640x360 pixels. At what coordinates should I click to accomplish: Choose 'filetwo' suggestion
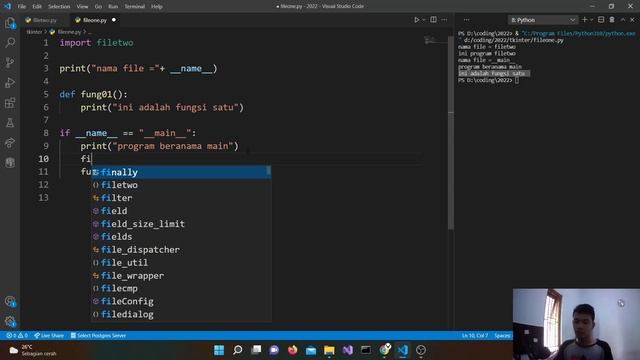pyautogui.click(x=181, y=185)
